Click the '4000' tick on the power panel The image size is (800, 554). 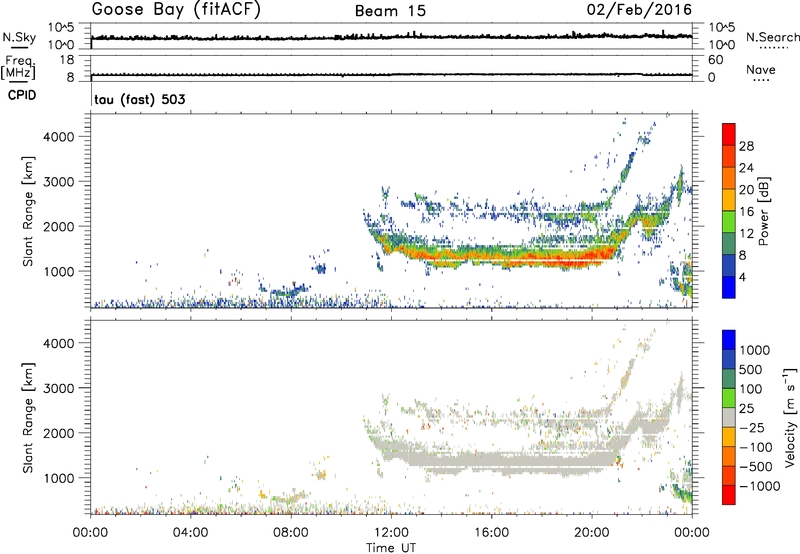pos(59,137)
